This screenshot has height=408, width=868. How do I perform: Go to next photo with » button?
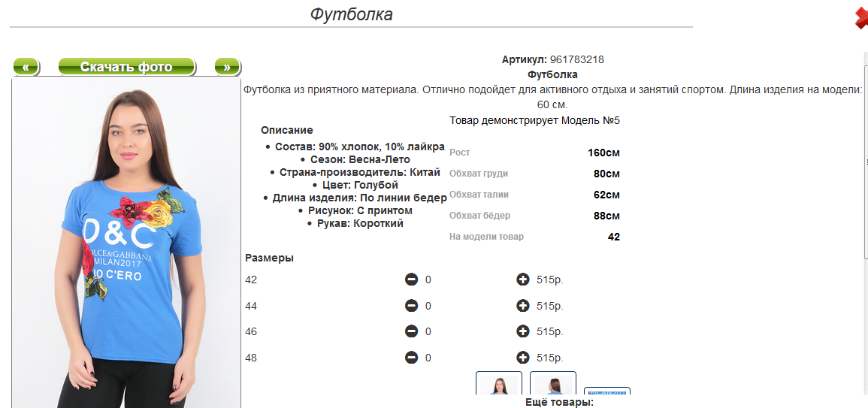click(x=227, y=67)
